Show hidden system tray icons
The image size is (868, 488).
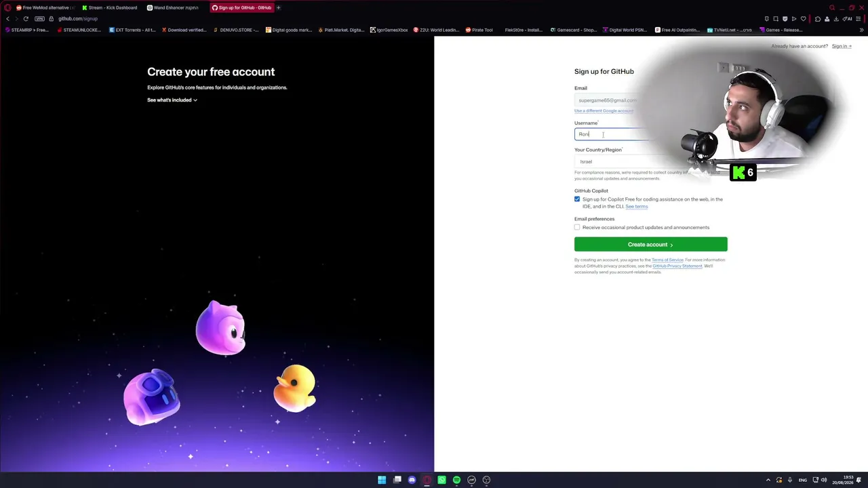(x=768, y=480)
